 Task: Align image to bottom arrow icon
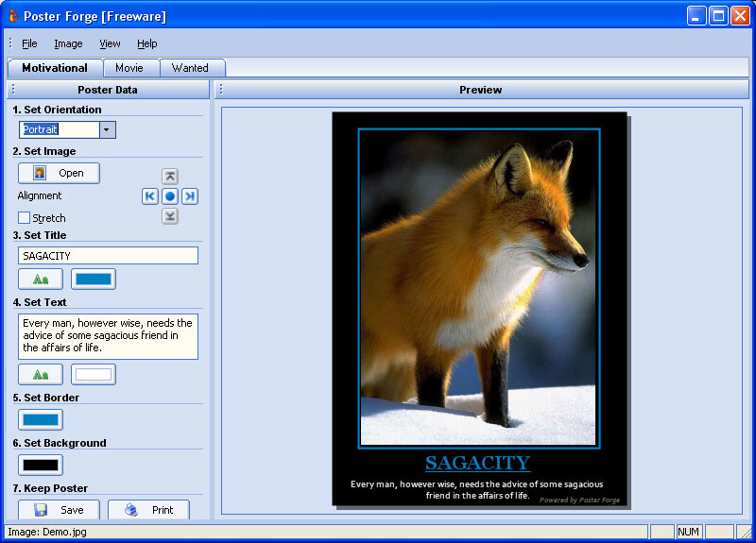(x=170, y=216)
